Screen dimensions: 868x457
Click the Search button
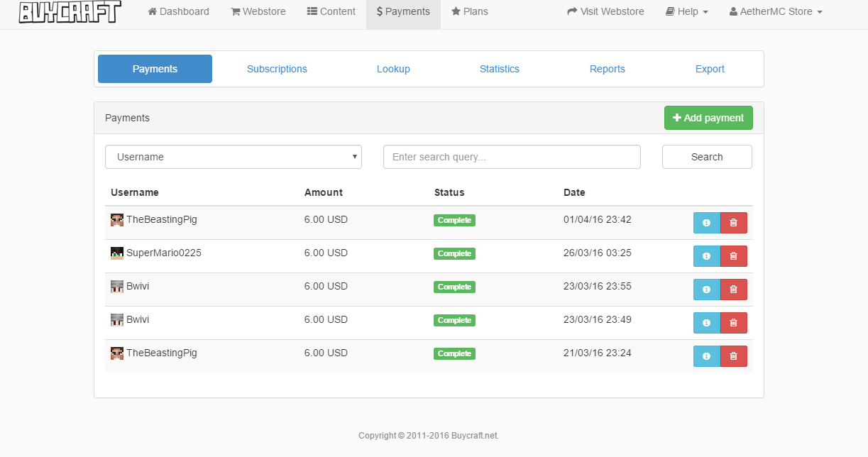(707, 157)
